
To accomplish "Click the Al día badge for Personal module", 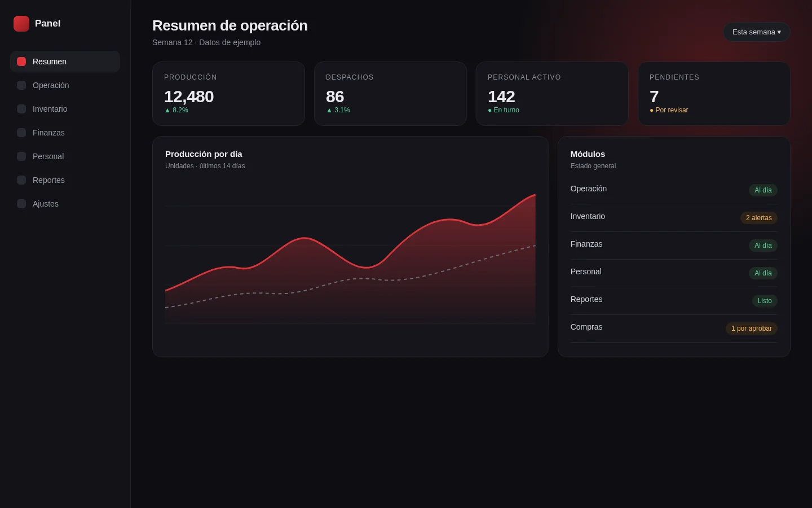I will [763, 273].
